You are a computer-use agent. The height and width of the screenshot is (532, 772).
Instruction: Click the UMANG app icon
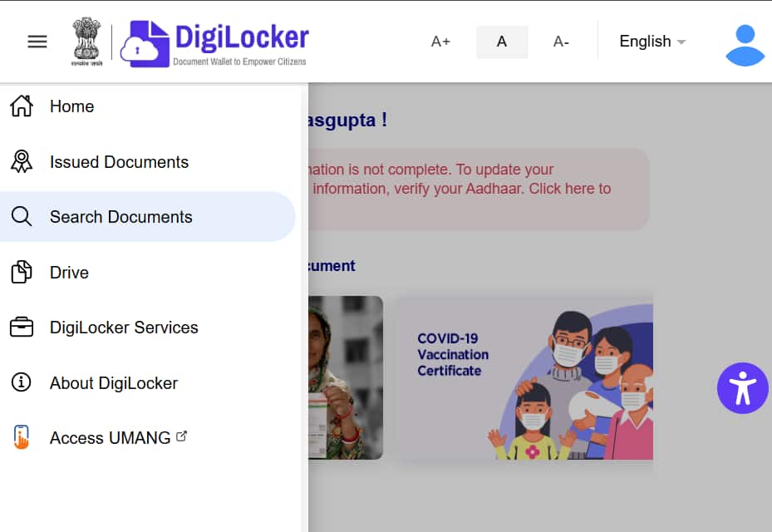coord(22,437)
